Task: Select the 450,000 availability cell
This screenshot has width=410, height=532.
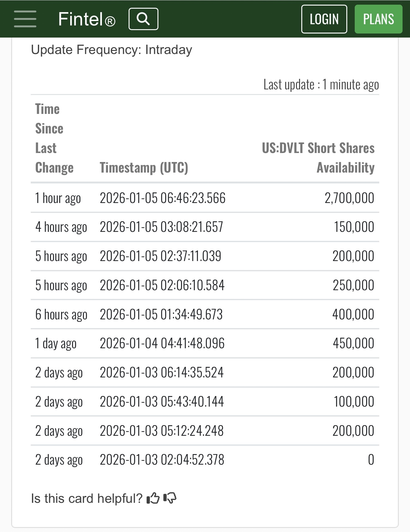Action: [353, 343]
